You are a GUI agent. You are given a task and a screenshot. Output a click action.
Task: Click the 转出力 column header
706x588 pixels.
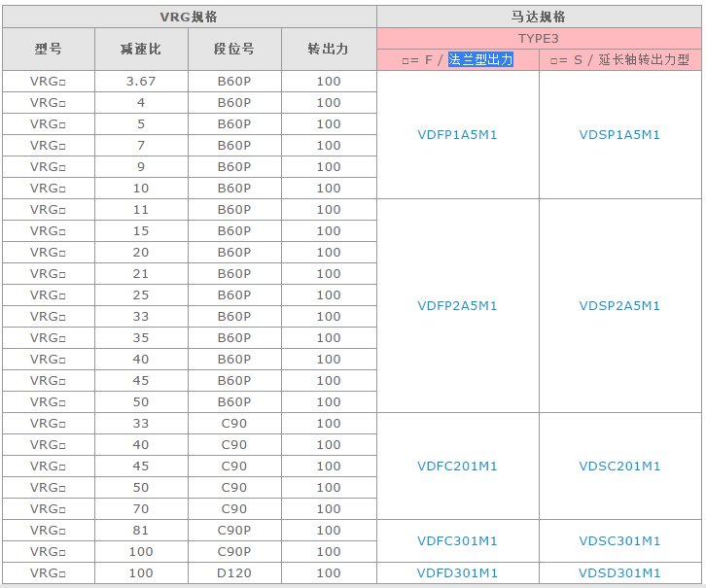point(329,49)
